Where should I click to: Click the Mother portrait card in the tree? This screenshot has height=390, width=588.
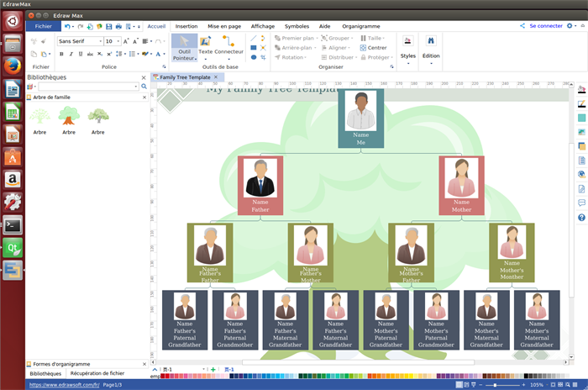(x=461, y=186)
